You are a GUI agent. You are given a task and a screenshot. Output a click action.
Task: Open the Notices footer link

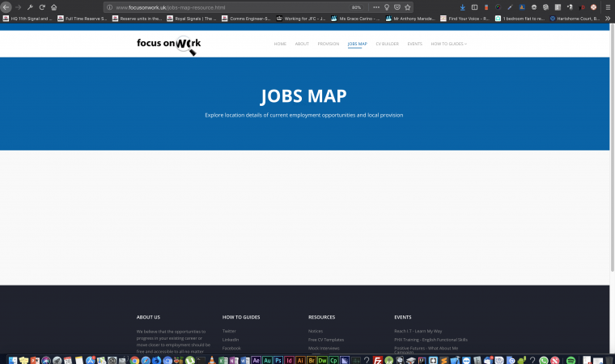[x=316, y=331]
